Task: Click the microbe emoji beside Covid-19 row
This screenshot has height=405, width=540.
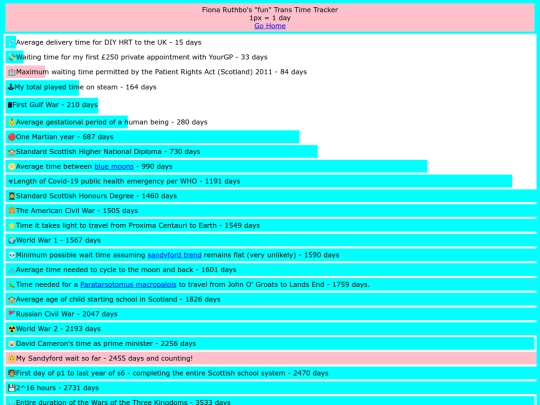Action: pos(10,181)
